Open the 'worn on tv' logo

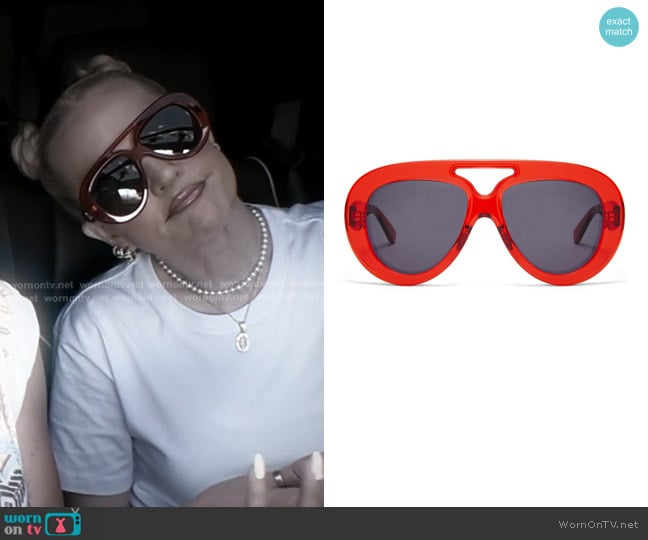pyautogui.click(x=42, y=523)
